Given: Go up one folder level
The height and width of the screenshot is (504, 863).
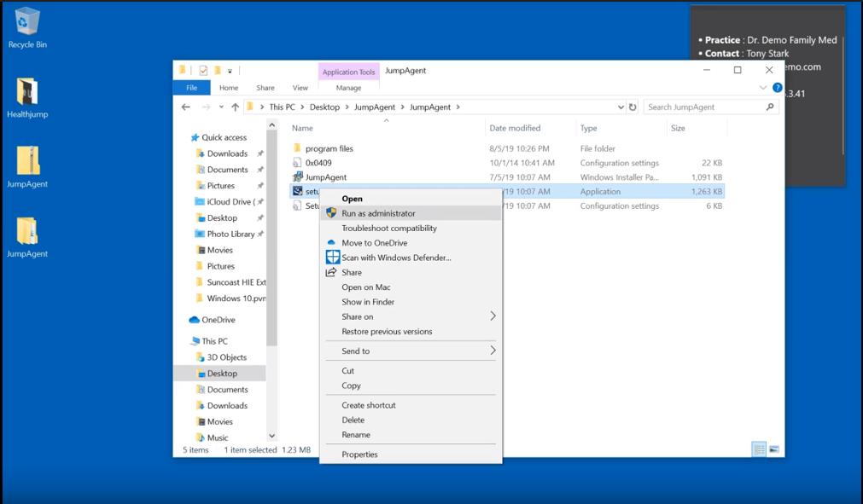Looking at the screenshot, I should [x=235, y=107].
